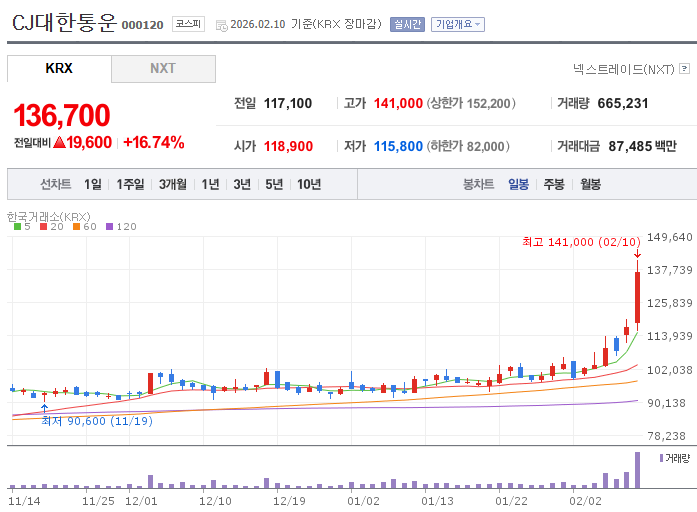
Task: Click the tall red 02/10 candlestick
Action: (x=637, y=297)
